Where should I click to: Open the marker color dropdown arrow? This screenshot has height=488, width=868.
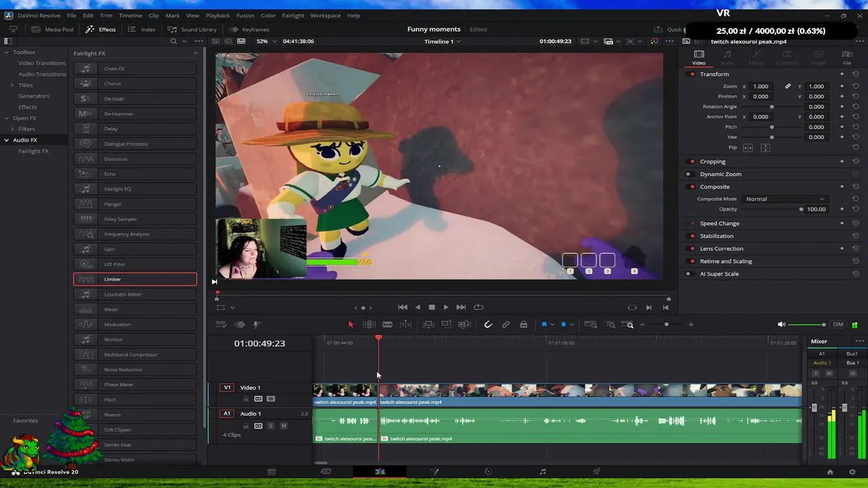coord(571,325)
